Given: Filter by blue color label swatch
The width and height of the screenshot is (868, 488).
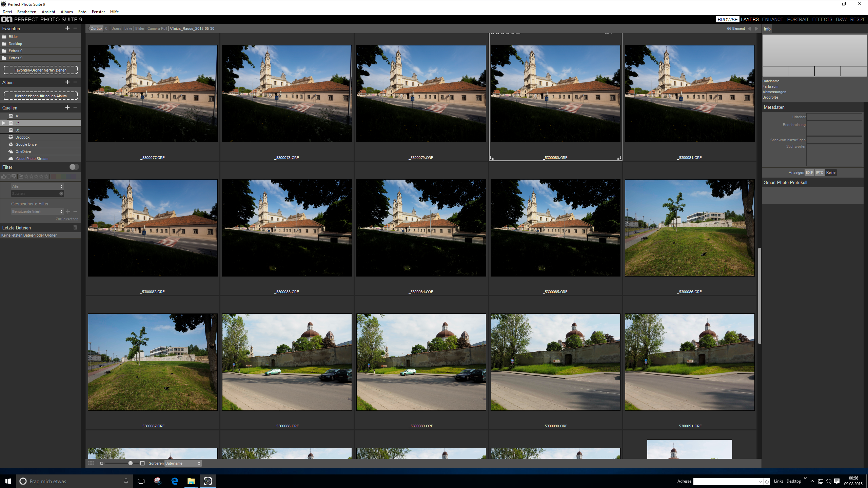Looking at the screenshot, I should point(68,176).
